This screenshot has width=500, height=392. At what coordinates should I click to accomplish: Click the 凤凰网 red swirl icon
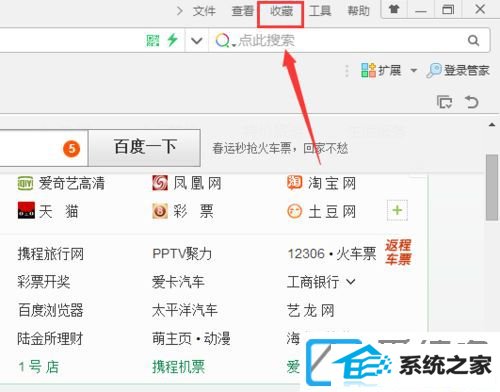[160, 183]
